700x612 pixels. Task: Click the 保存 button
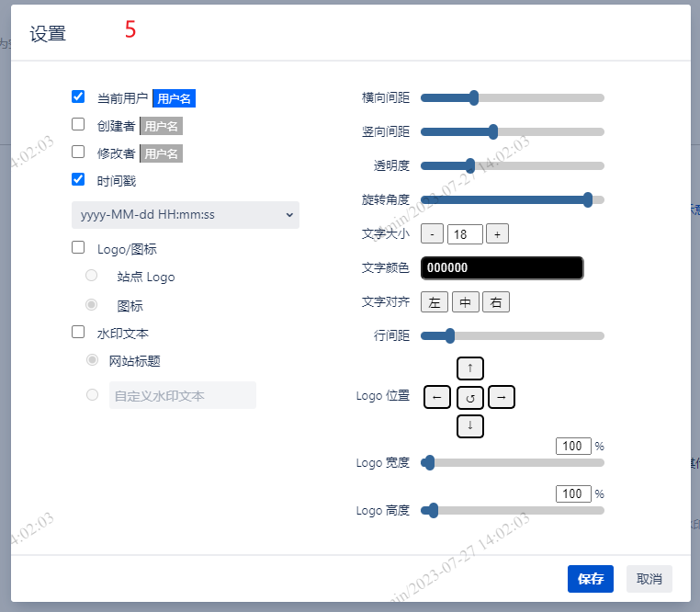click(590, 579)
